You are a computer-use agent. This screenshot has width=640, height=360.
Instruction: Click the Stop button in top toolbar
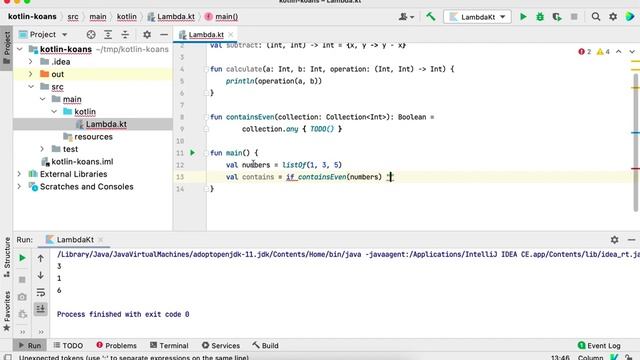coord(574,17)
